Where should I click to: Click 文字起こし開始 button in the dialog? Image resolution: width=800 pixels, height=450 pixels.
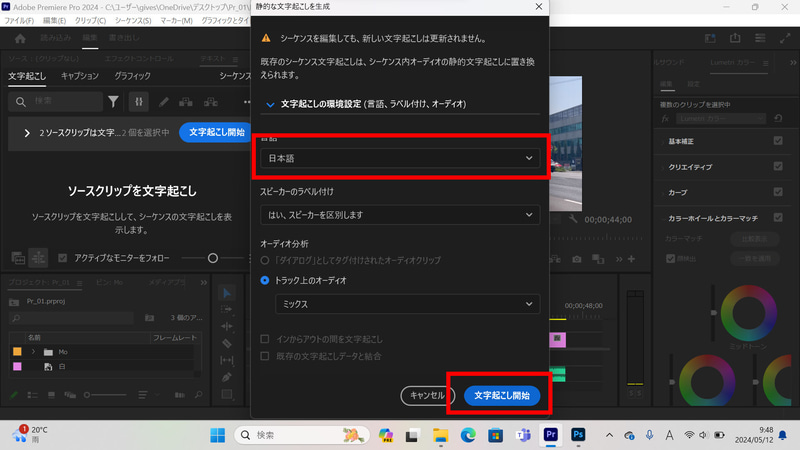coord(502,395)
